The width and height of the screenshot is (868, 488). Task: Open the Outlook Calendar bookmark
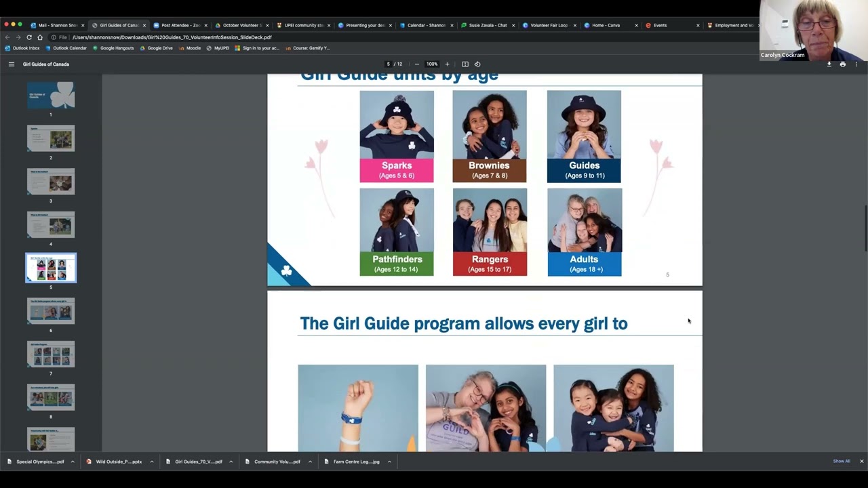tap(66, 48)
